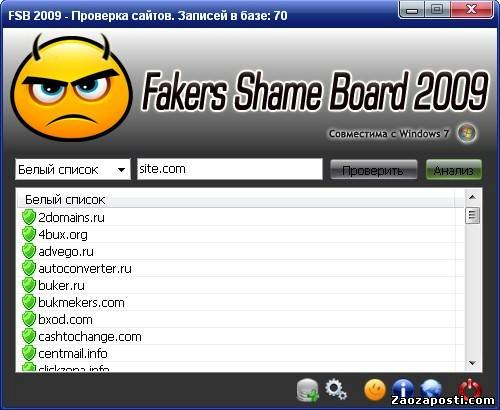Close the FSB 2009 window

(471, 10)
